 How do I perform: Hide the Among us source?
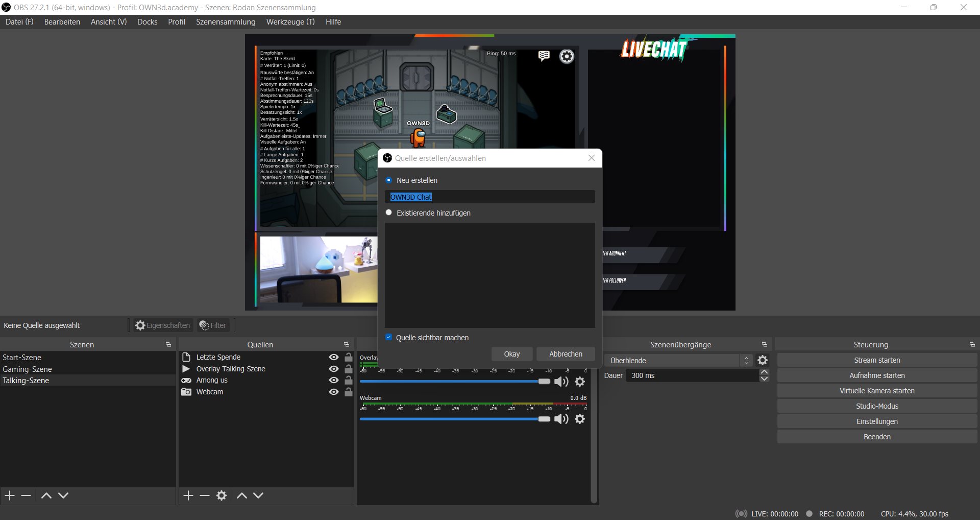(333, 380)
